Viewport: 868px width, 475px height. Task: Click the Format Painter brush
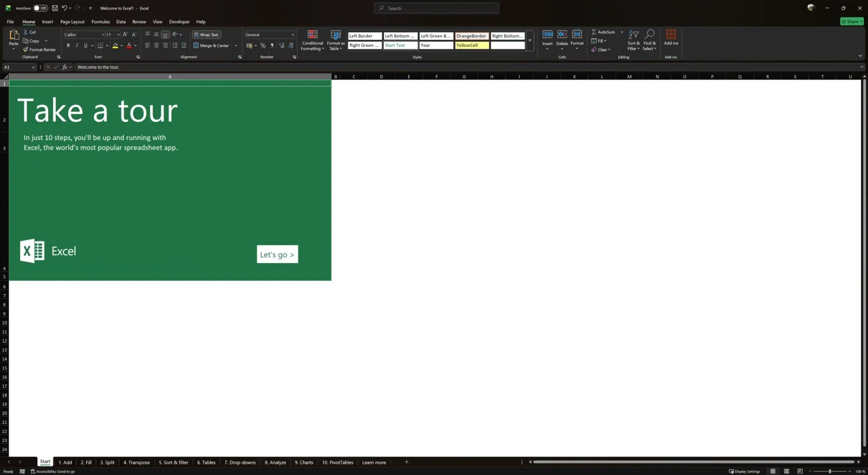click(x=26, y=50)
